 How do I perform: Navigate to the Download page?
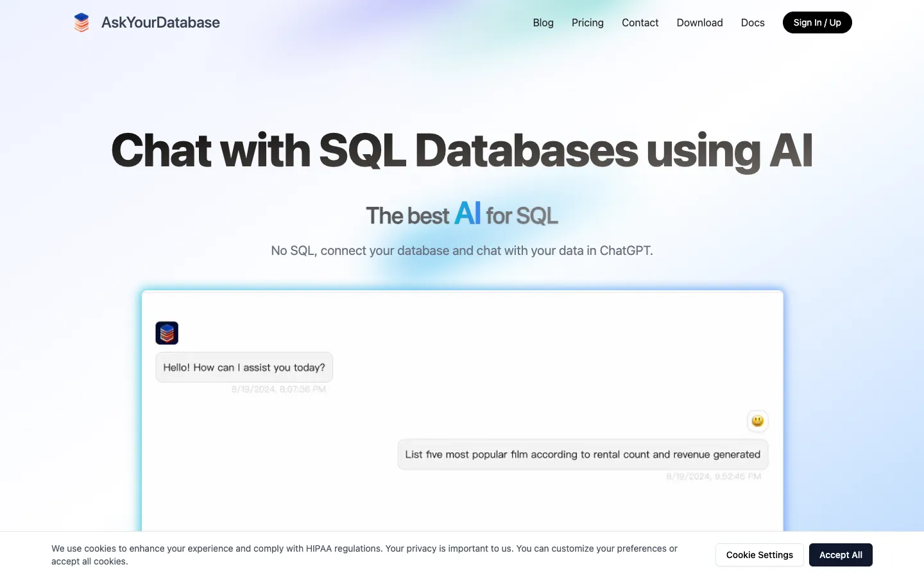click(x=699, y=22)
